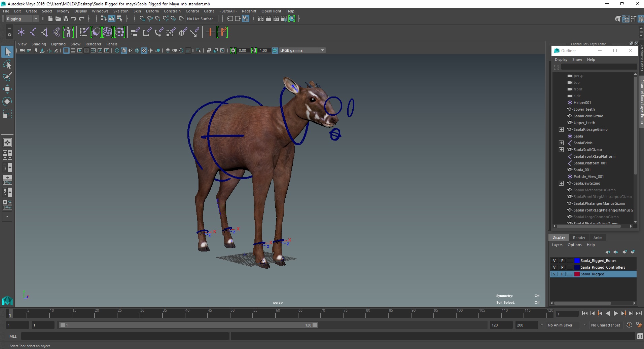Image resolution: width=644 pixels, height=349 pixels.
Task: Play animation forwards
Action: click(x=615, y=313)
